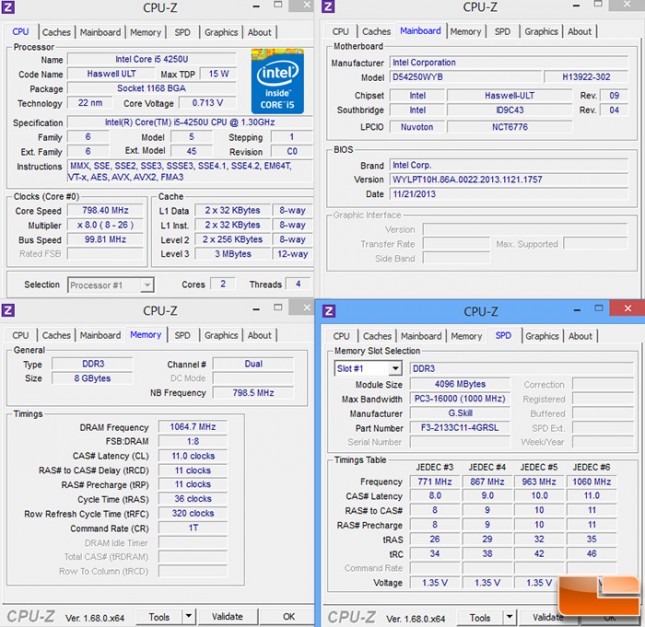Click the DRAM Frequency 1064.7 MHz value
Image resolution: width=645 pixels, height=627 pixels.
tap(193, 427)
